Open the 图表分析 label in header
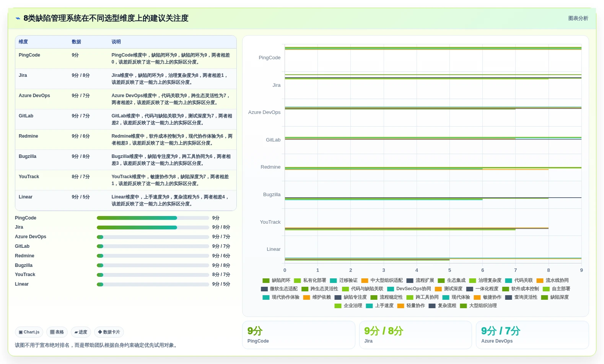Screen dimensions: 604x364 (578, 18)
